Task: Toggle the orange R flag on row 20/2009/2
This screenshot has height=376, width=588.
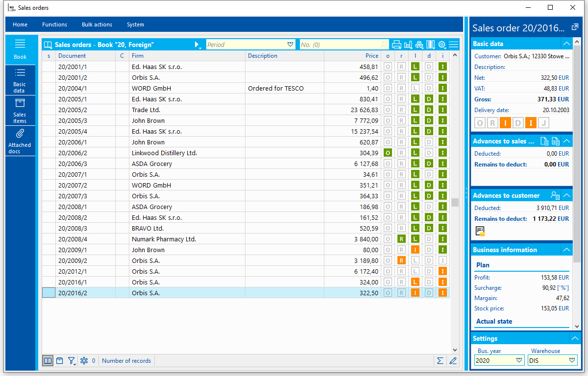Action: point(401,260)
